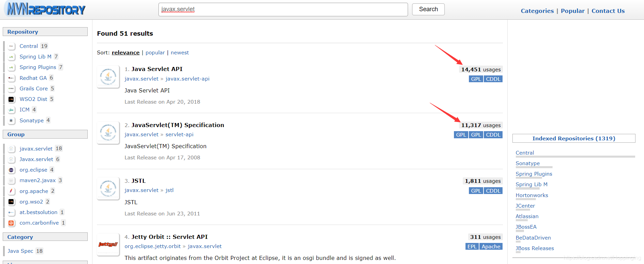Viewport: 644px width, 264px height.
Task: Open the JavaServlet(TM) Specification thumbnail
Action: [x=108, y=133]
